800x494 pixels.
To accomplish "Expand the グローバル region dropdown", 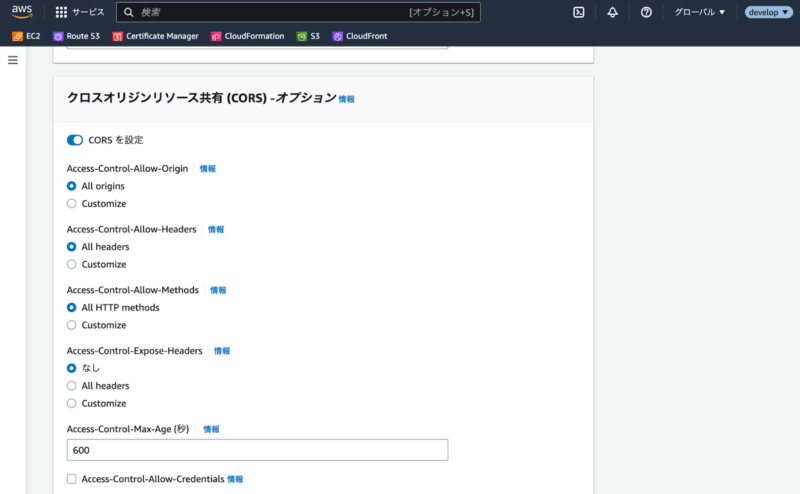I will (700, 12).
